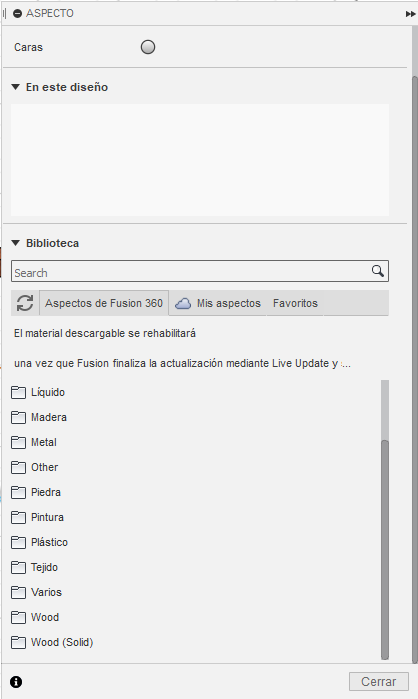418x699 pixels.
Task: Click the info icon at bottom
Action: [x=16, y=682]
